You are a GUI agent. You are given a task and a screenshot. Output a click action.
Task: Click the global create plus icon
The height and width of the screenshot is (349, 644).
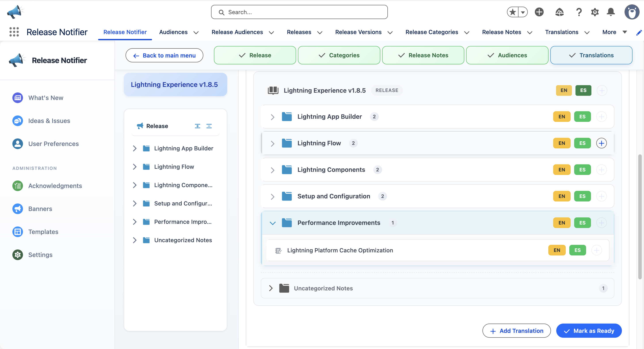coord(539,12)
